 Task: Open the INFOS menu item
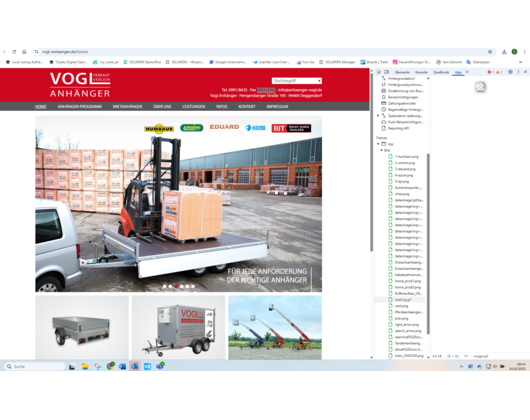(x=222, y=106)
